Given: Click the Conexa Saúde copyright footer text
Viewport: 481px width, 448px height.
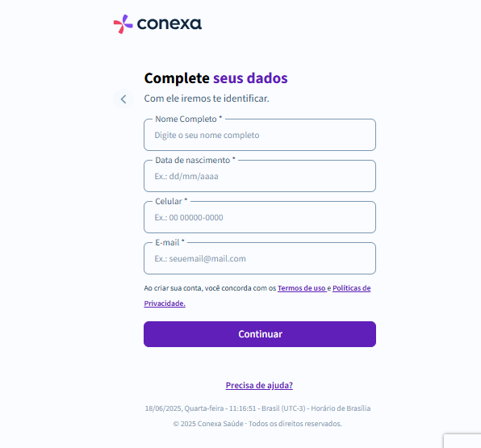Looking at the screenshot, I should (x=257, y=424).
